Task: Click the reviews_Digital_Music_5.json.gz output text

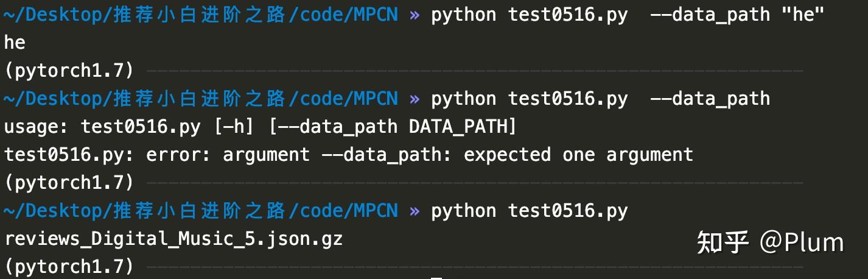Action: click(173, 239)
